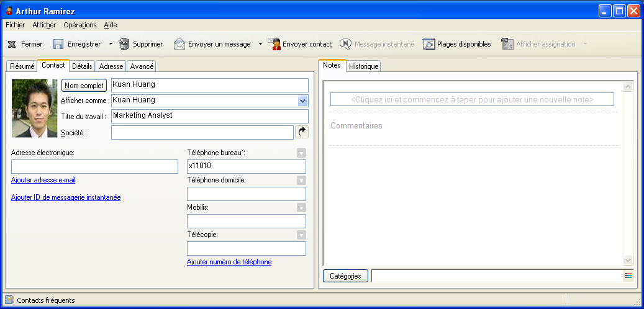644x309 pixels.
Task: Click the contact photo thumbnail
Action: click(35, 109)
